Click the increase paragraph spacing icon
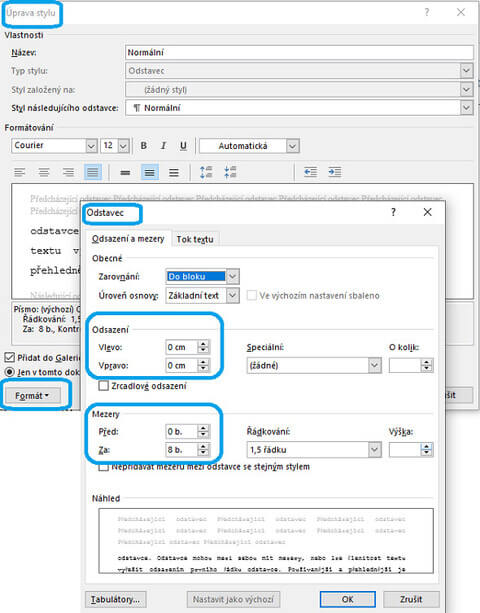The width and height of the screenshot is (480, 613). pyautogui.click(x=206, y=172)
